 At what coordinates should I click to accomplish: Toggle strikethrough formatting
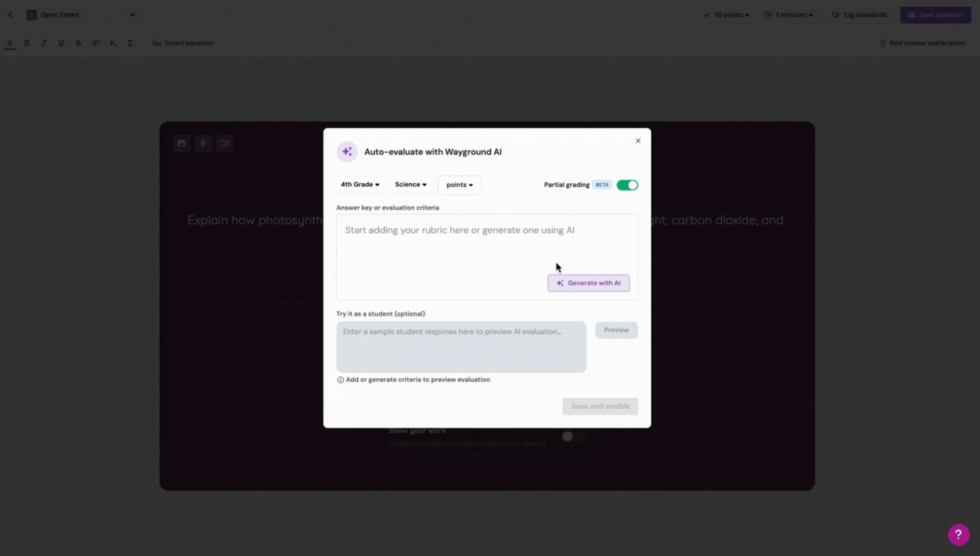[x=78, y=43]
